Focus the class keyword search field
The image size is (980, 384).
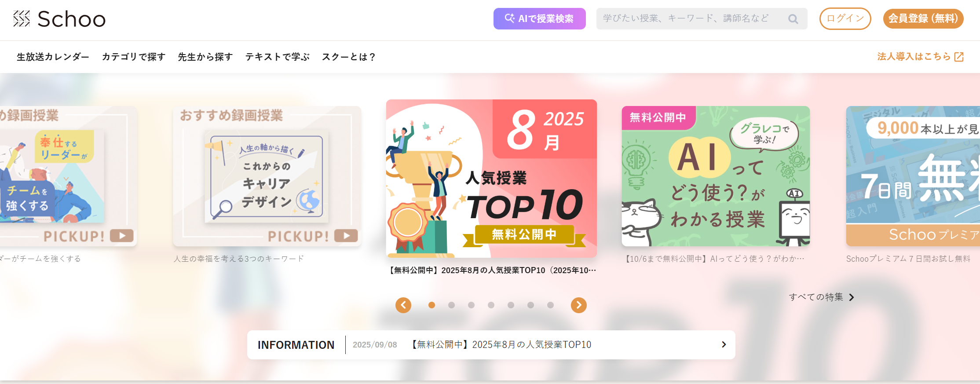pos(693,18)
